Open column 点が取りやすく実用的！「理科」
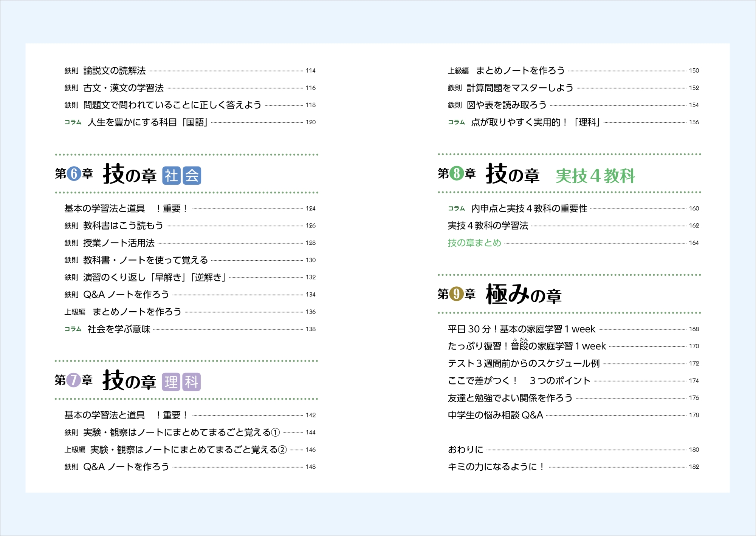This screenshot has width=756, height=536. [536, 122]
